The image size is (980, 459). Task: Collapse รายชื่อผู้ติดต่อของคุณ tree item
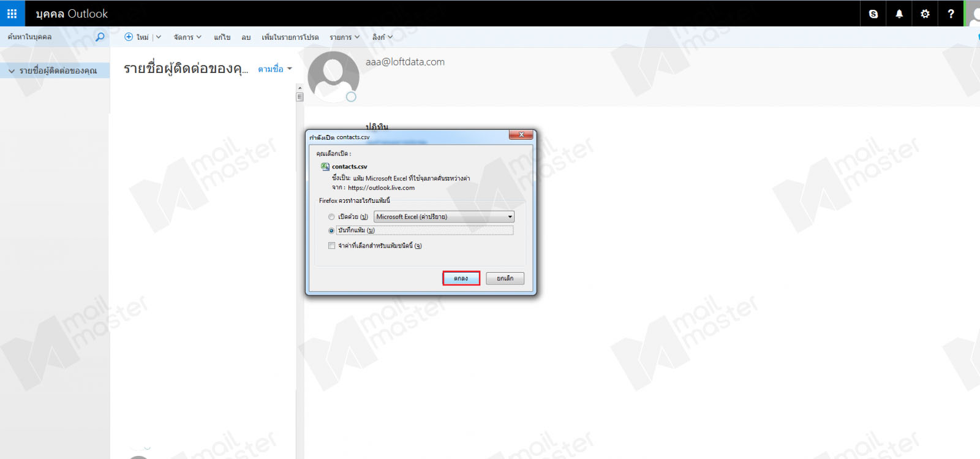pyautogui.click(x=12, y=71)
